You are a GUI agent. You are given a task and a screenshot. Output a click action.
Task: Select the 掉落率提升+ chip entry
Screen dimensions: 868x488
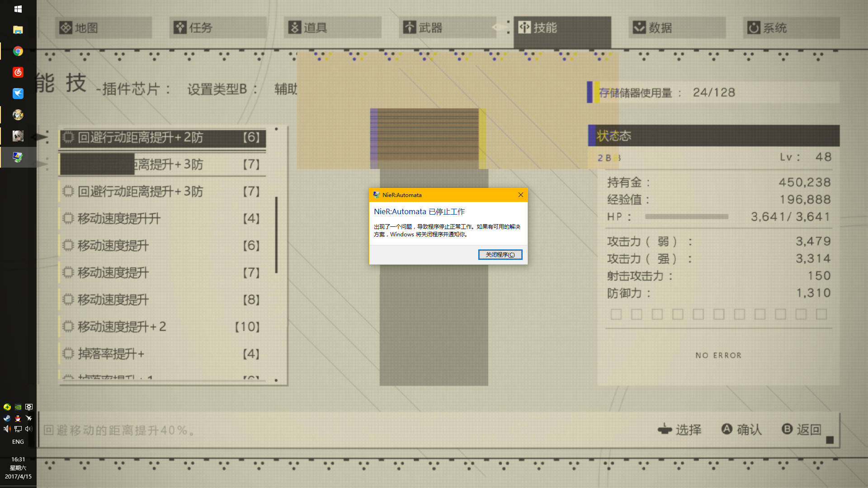coord(163,354)
